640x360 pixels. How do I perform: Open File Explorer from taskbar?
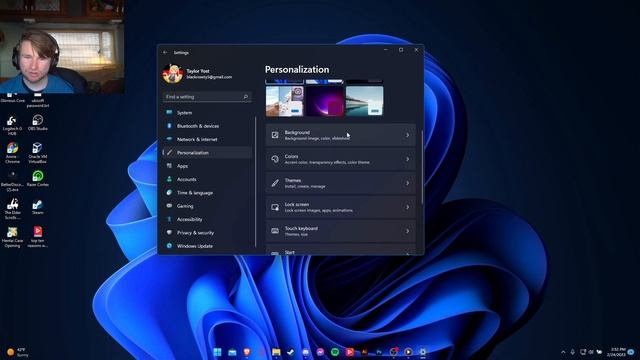pyautogui.click(x=276, y=352)
